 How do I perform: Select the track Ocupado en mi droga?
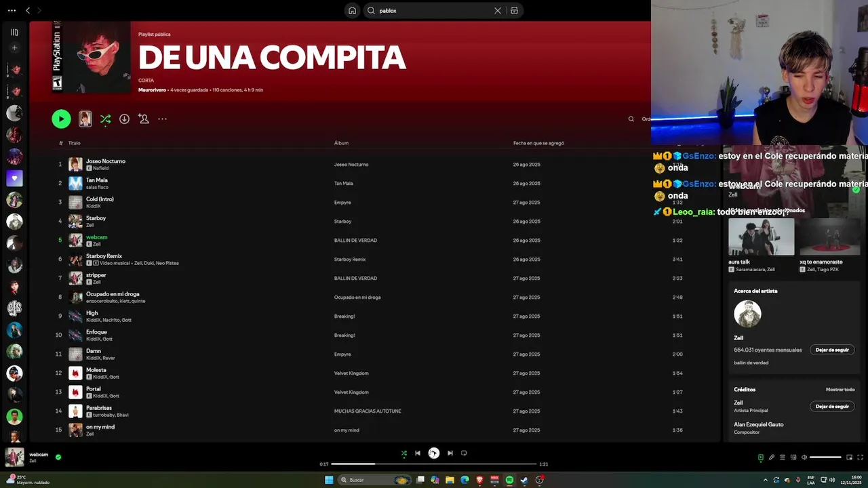pos(113,294)
